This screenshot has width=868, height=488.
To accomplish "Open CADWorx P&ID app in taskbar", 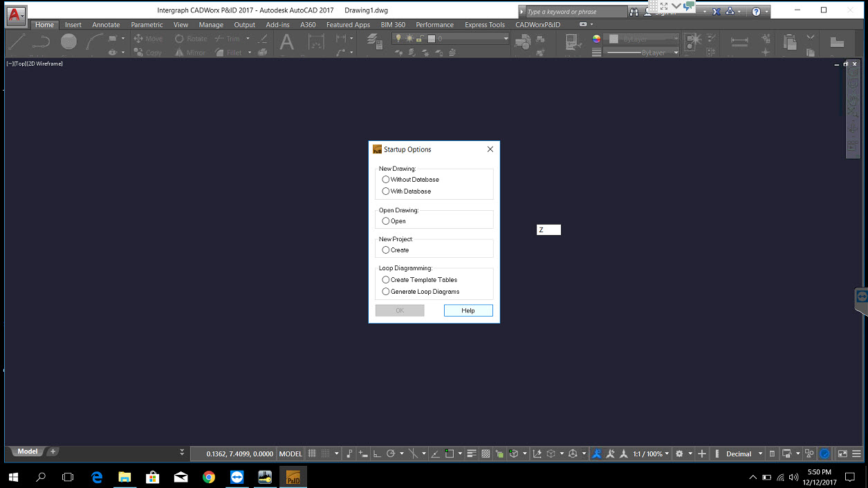I will point(293,477).
